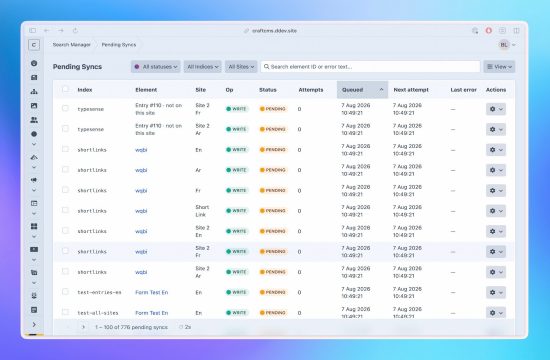Click the four-square grid icon in sidebar

point(34,226)
